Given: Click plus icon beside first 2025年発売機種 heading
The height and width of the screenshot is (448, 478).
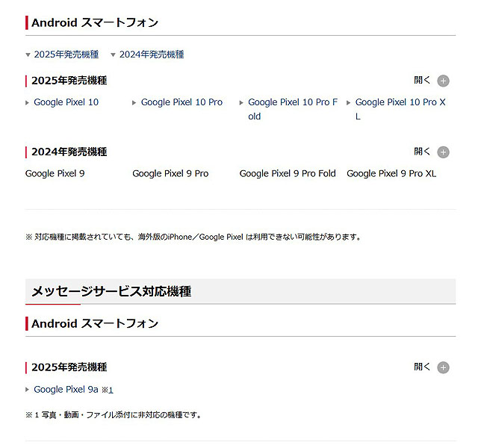Looking at the screenshot, I should (443, 81).
